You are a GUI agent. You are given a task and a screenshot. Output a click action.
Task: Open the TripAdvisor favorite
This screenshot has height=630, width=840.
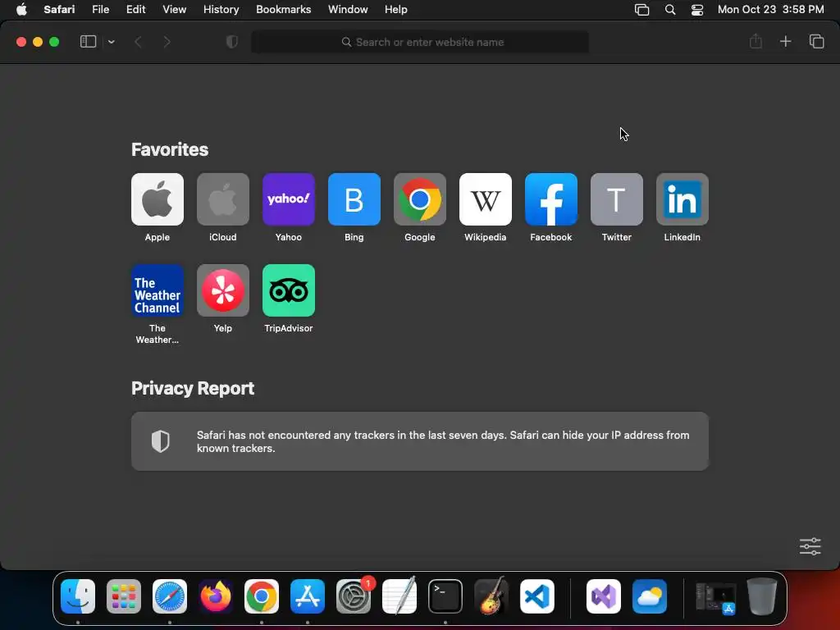(x=288, y=290)
